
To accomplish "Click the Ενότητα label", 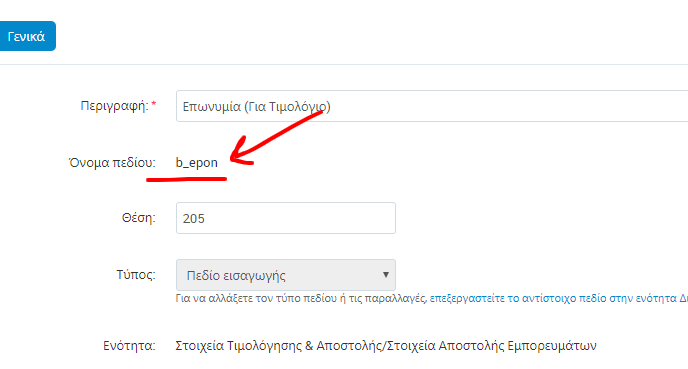I will (129, 346).
